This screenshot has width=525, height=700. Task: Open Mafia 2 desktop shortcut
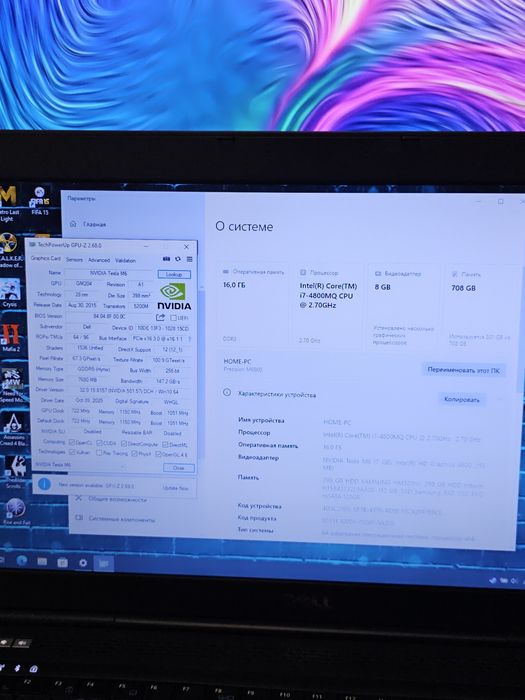pyautogui.click(x=10, y=338)
